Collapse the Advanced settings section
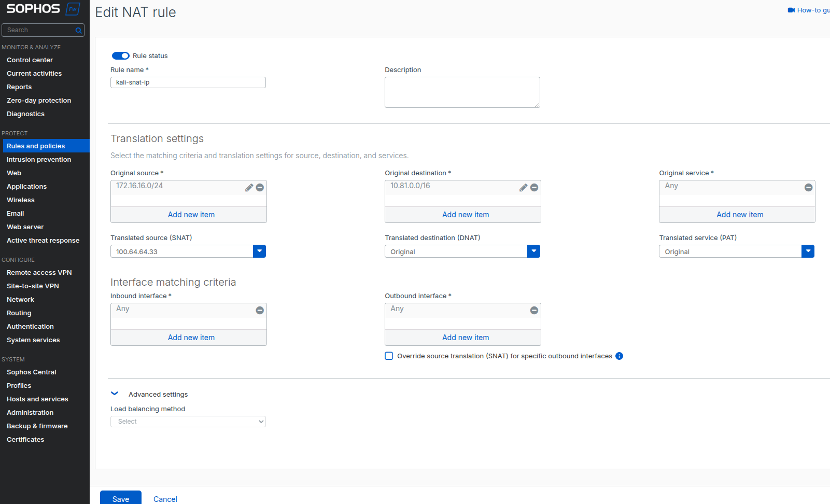 (115, 394)
